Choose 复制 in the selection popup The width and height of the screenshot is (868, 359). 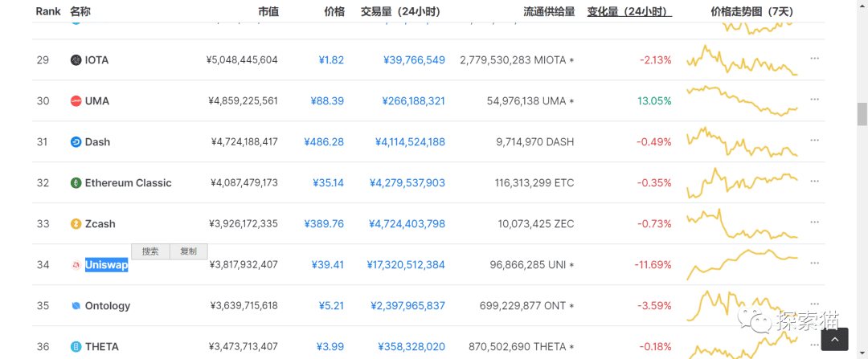(188, 251)
